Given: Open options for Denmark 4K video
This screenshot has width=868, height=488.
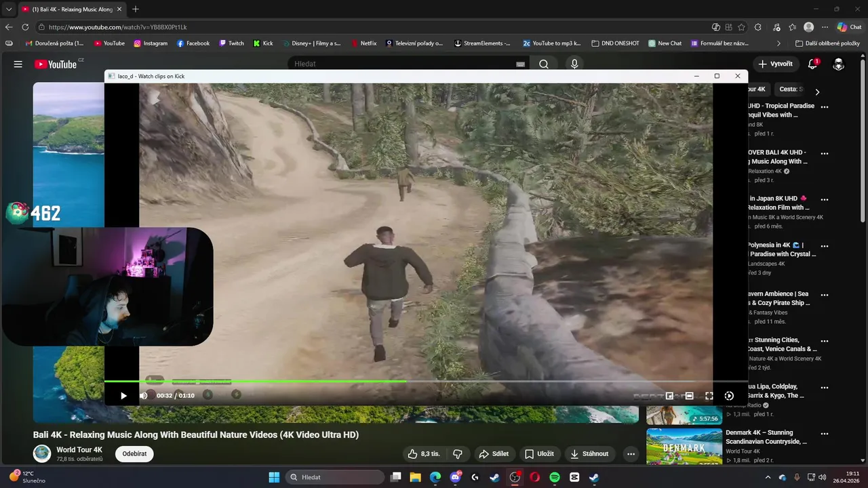Looking at the screenshot, I should [825, 434].
